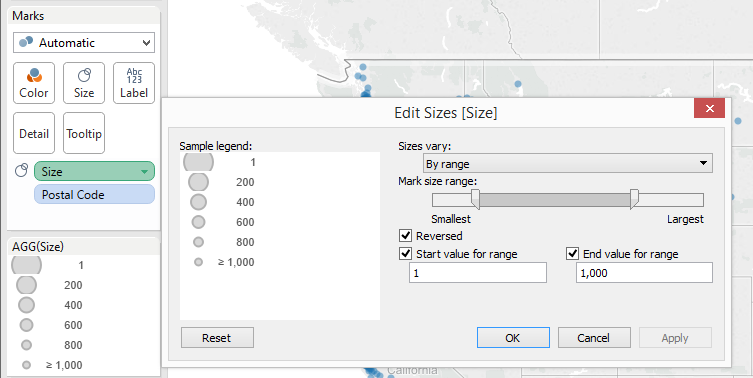Click size icon beside Size pill
The height and width of the screenshot is (378, 753).
[22, 171]
